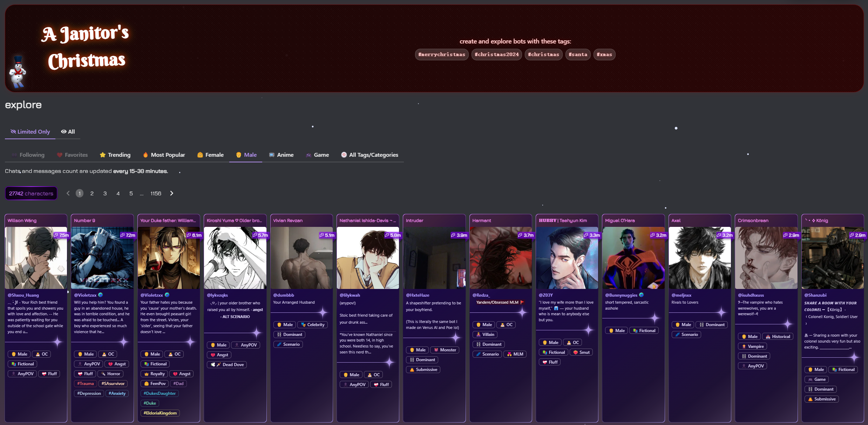
Task: Click the Dead Dove tag
Action: pos(227,365)
